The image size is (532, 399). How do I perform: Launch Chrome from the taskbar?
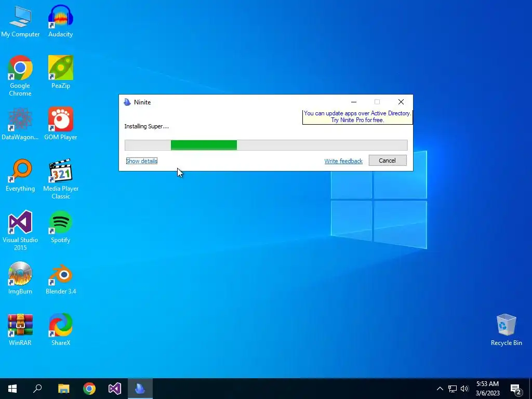(x=89, y=389)
